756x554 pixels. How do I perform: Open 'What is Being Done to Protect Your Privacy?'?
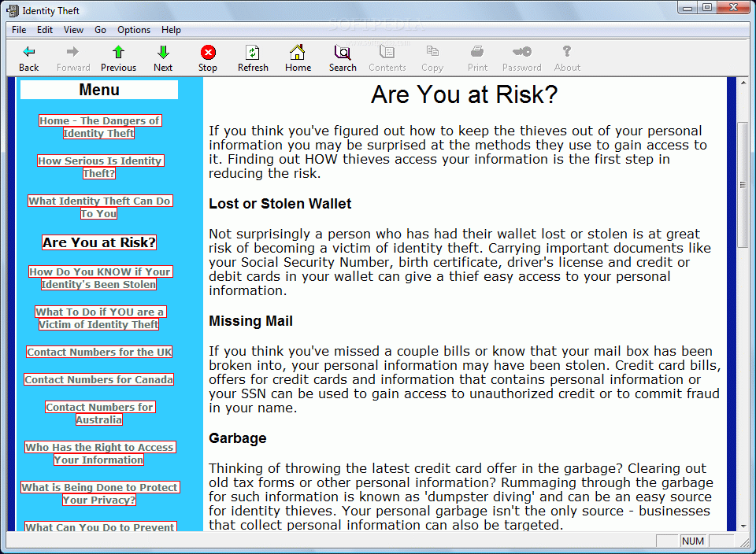coord(100,493)
